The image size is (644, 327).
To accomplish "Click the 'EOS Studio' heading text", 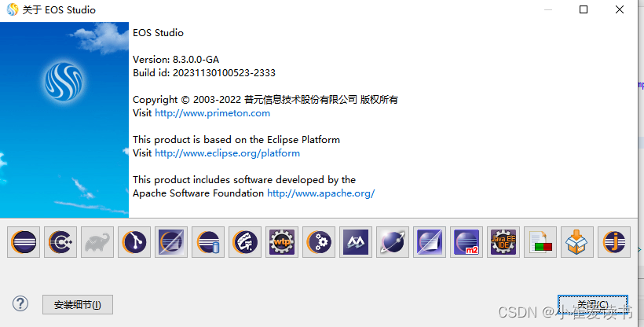I will coord(158,33).
